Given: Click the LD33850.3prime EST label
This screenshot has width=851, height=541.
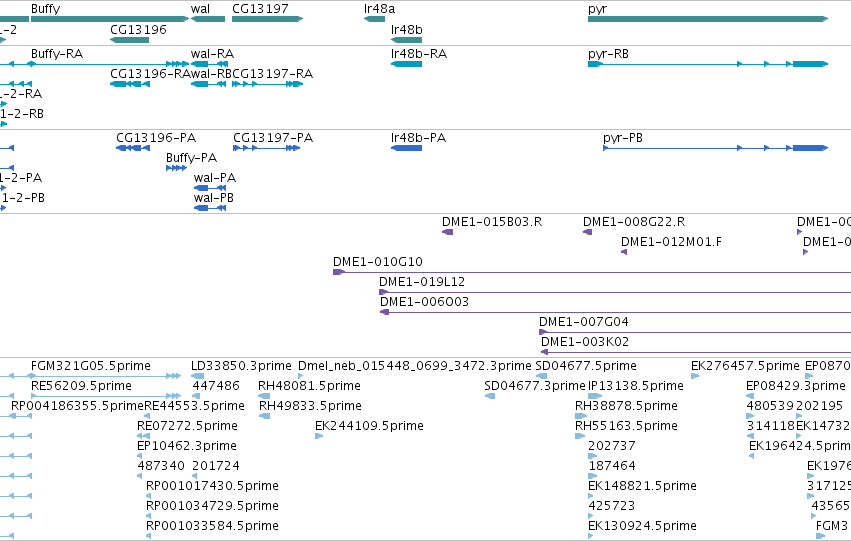Looking at the screenshot, I should (241, 366).
